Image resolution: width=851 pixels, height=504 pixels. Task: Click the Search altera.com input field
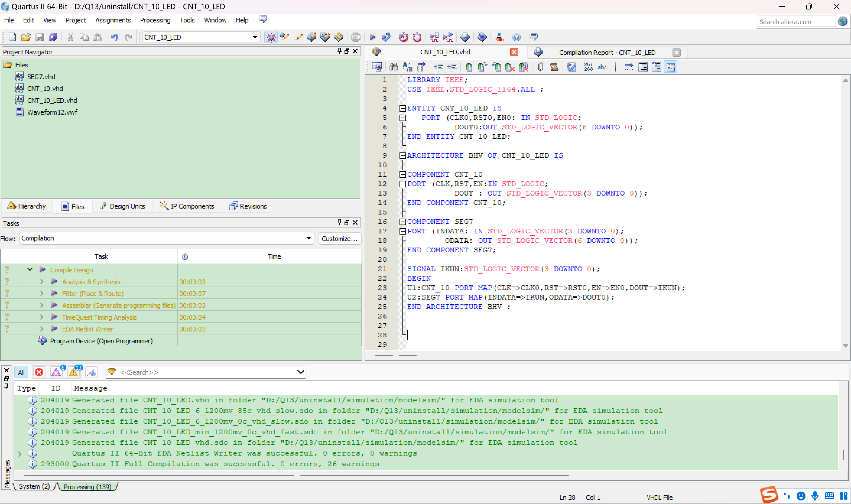pyautogui.click(x=796, y=22)
